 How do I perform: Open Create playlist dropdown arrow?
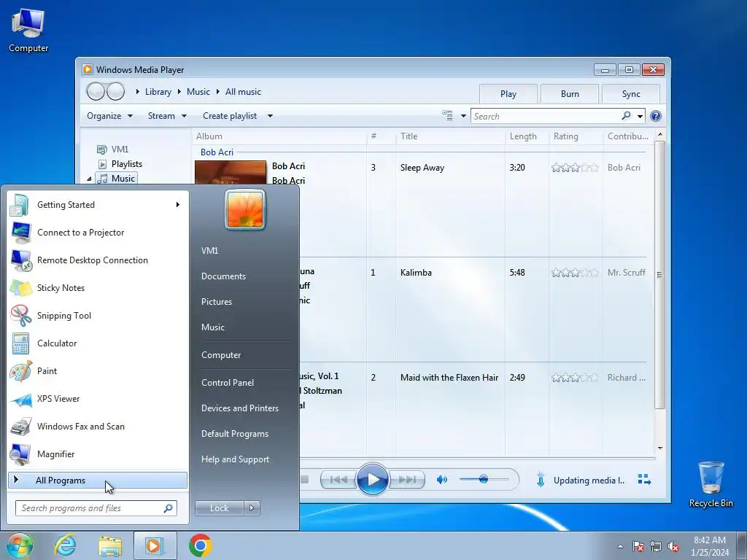tap(270, 116)
